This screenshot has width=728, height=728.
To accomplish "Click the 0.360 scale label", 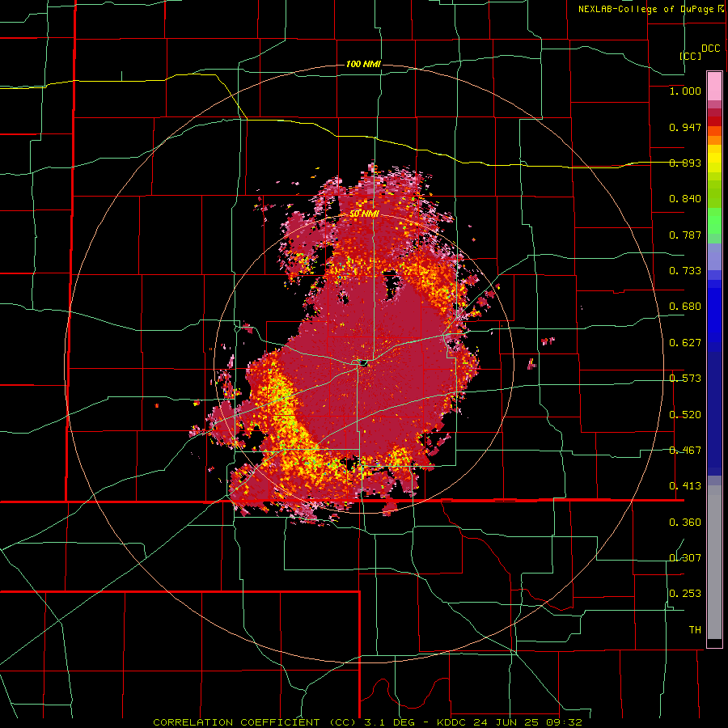I will click(685, 523).
